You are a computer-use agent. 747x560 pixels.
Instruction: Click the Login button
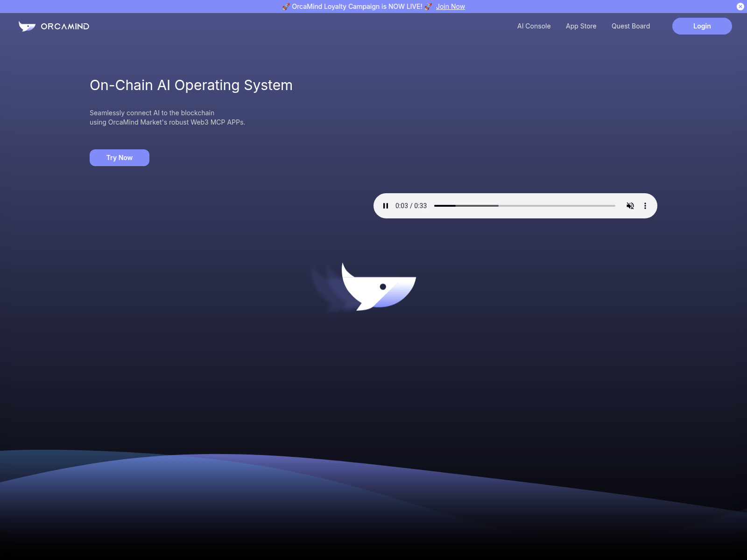[x=702, y=26]
